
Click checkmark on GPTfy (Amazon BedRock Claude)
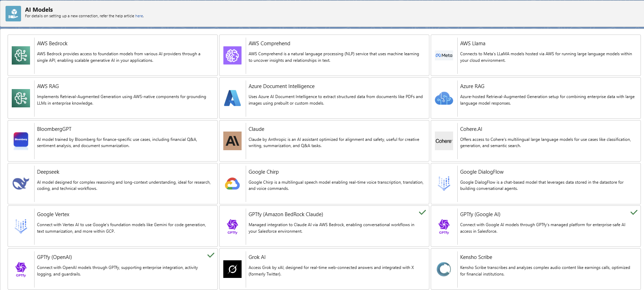(x=422, y=212)
